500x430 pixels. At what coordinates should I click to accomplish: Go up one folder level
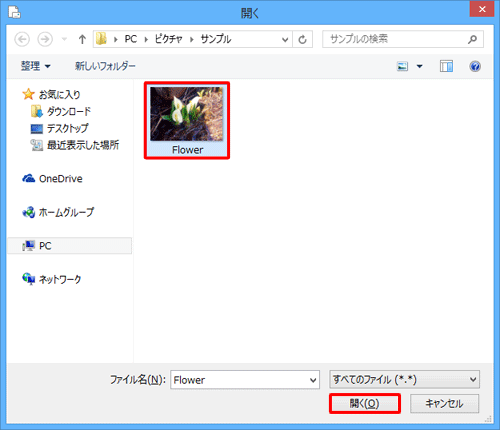tap(82, 39)
